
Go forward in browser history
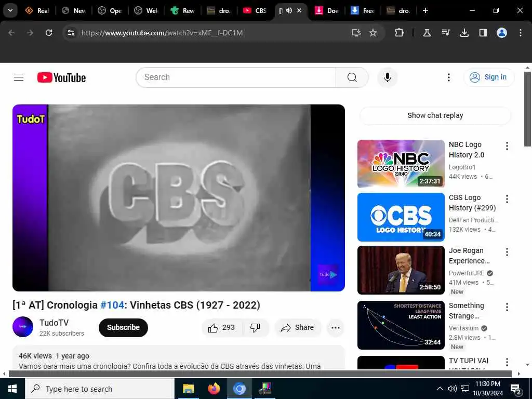(x=30, y=33)
